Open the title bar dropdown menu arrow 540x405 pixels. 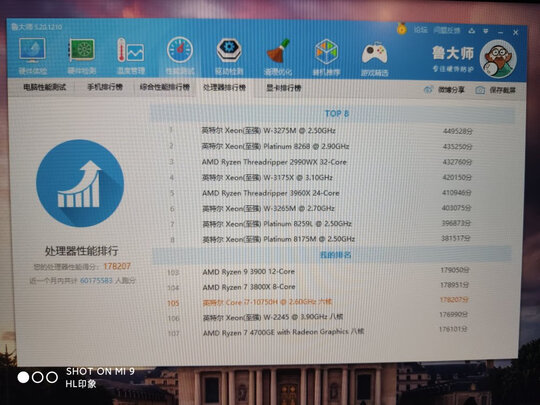pyautogui.click(x=486, y=31)
